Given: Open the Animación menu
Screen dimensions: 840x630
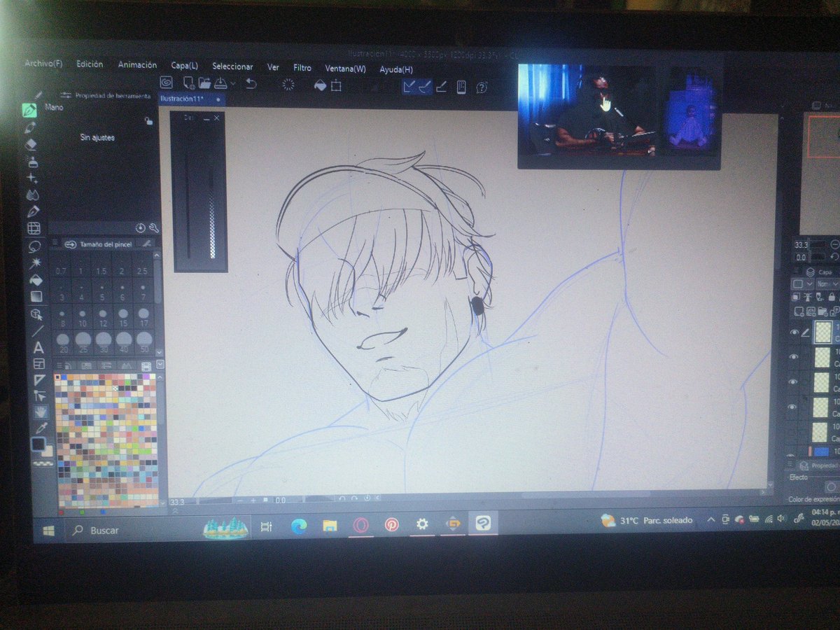Looking at the screenshot, I should 137,64.
